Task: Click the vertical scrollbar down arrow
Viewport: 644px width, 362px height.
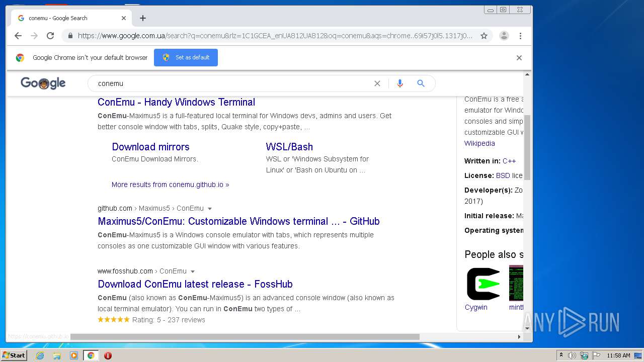Action: 527,328
